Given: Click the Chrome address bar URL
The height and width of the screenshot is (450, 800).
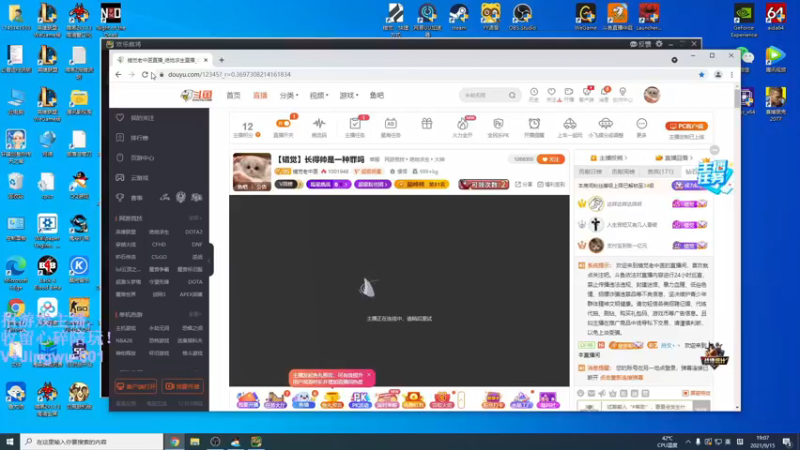Looking at the screenshot, I should 230,74.
